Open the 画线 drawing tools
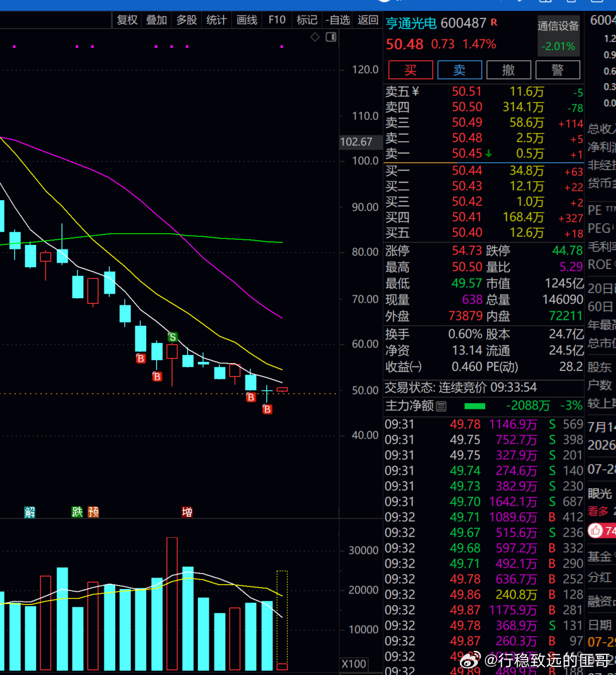Screen dimensions: 616x675 pyautogui.click(x=247, y=20)
